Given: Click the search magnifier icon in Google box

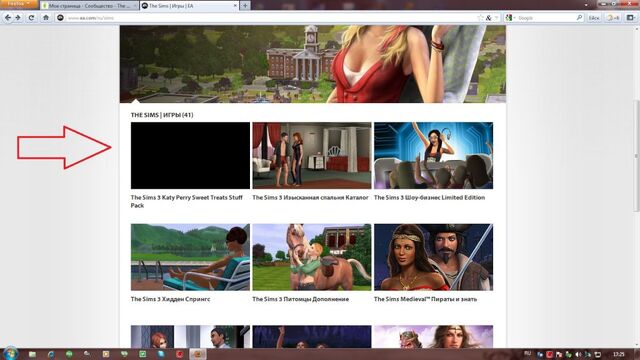Looking at the screenshot, I should 579,18.
